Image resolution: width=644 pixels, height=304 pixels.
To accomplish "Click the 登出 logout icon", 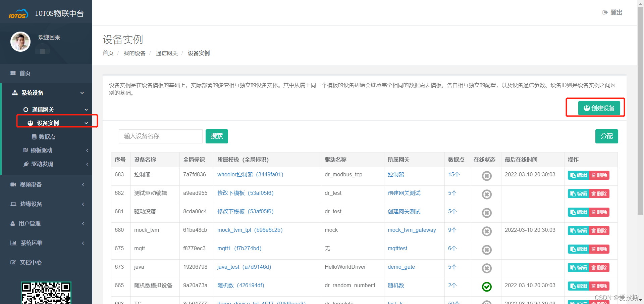I will (605, 12).
